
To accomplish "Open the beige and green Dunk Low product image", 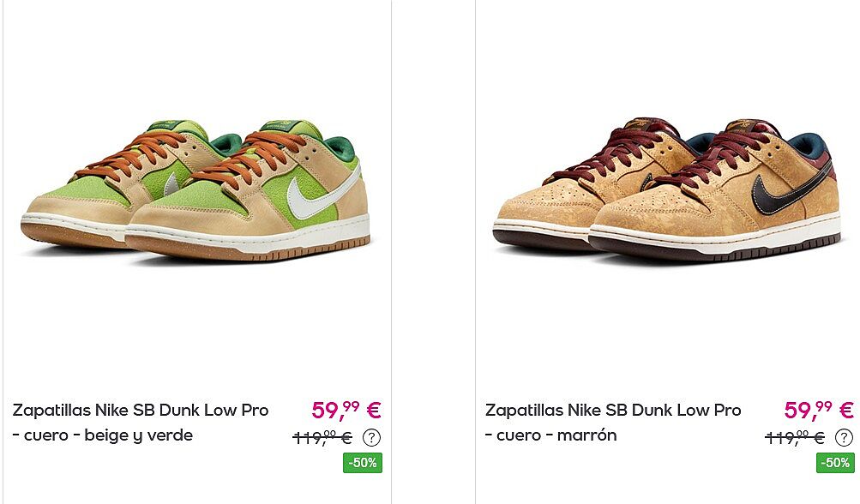I will 195,189.
